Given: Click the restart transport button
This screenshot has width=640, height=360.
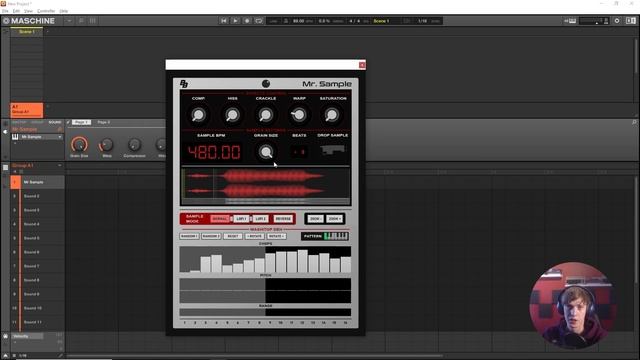Looking at the screenshot, I should pos(224,21).
